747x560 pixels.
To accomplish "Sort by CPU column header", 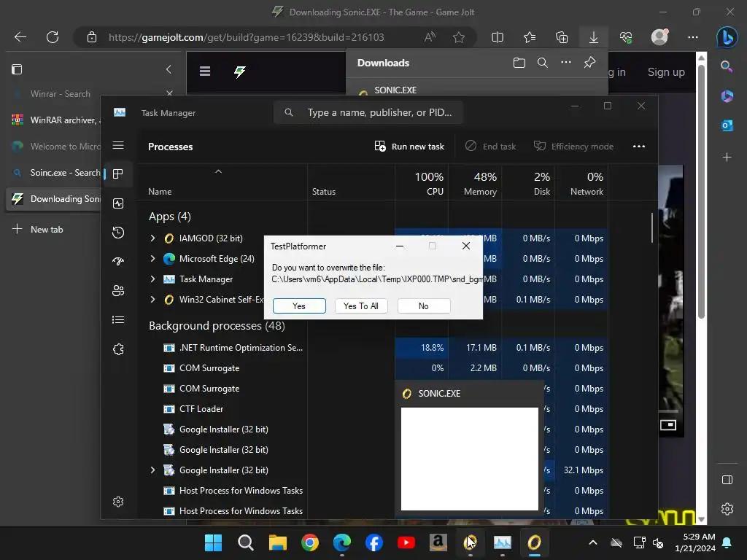I will point(422,183).
